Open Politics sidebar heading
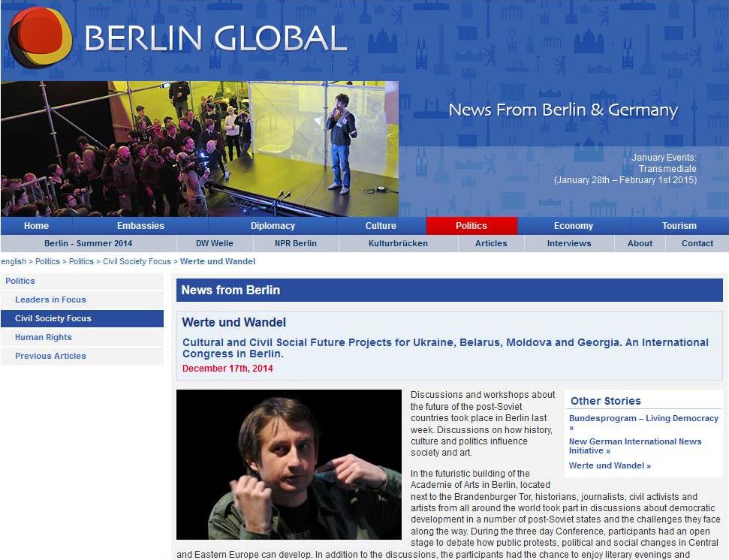 [82, 282]
